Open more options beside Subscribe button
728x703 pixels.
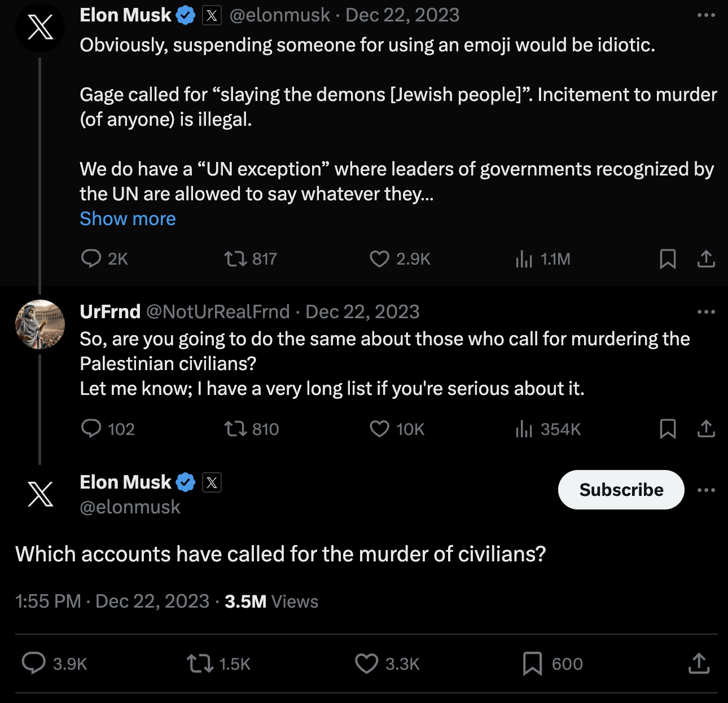coord(706,490)
